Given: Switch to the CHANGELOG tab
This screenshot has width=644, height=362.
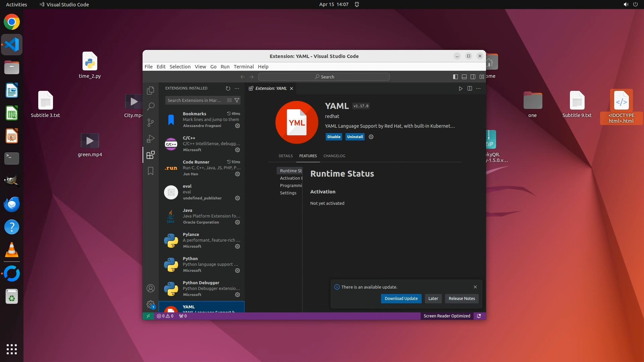Looking at the screenshot, I should 334,156.
